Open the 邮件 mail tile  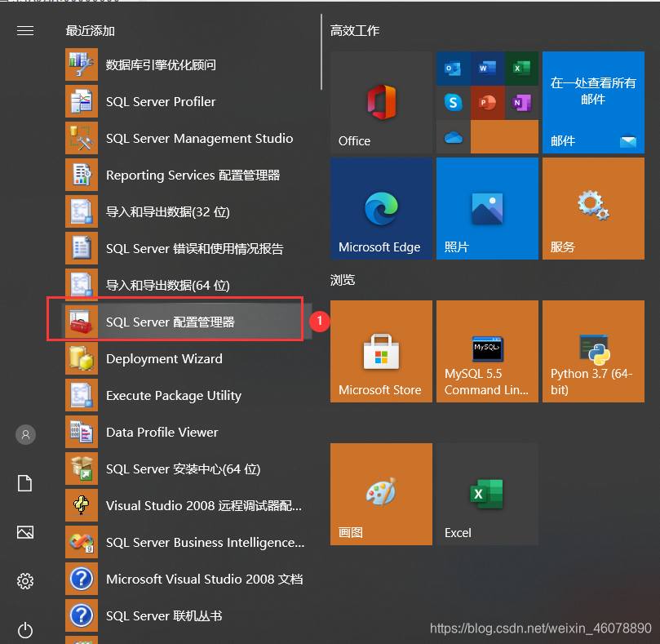(593, 102)
